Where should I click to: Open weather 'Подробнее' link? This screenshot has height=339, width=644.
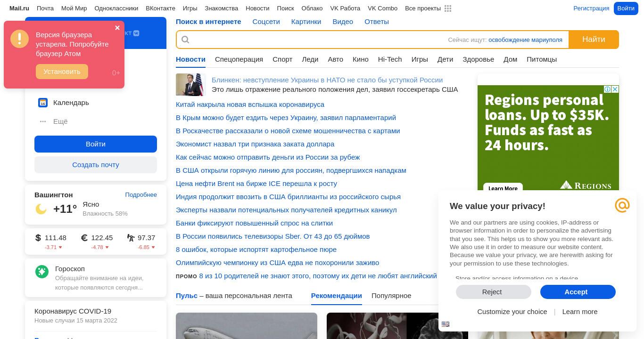tap(141, 195)
